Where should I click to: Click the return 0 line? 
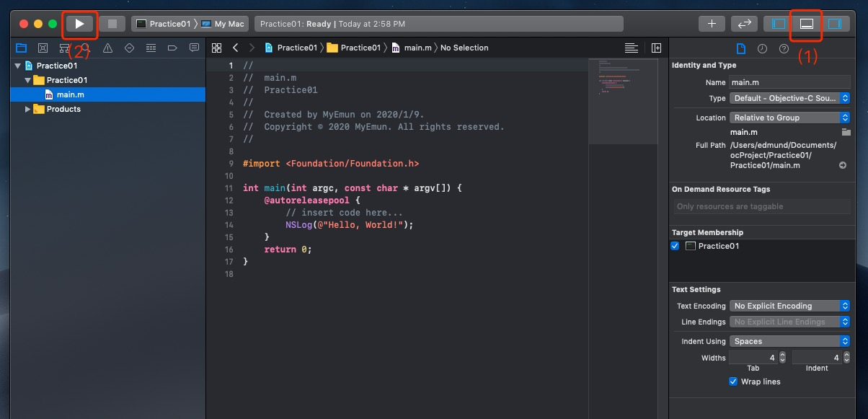(x=288, y=250)
